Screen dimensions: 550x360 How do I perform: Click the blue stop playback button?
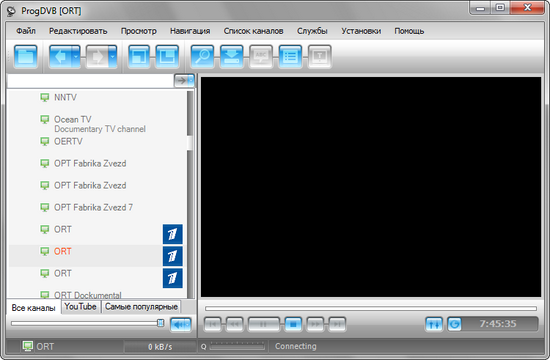click(293, 324)
